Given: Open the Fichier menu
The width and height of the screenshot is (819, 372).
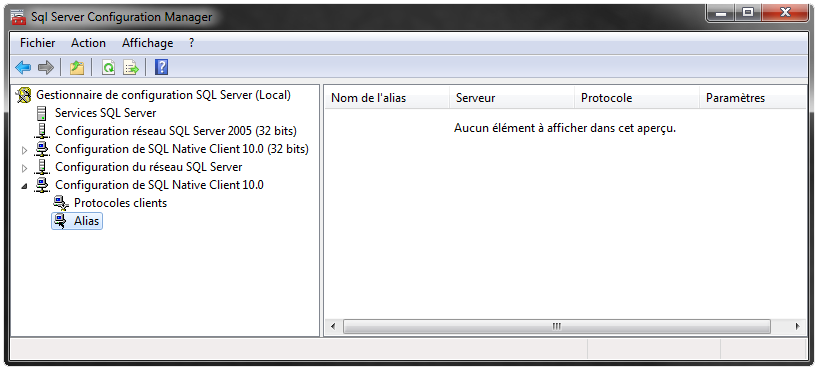Looking at the screenshot, I should click(38, 43).
